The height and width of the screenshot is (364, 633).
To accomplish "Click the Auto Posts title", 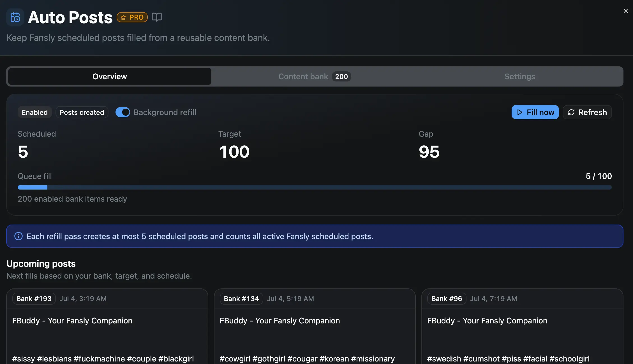I will pyautogui.click(x=70, y=17).
